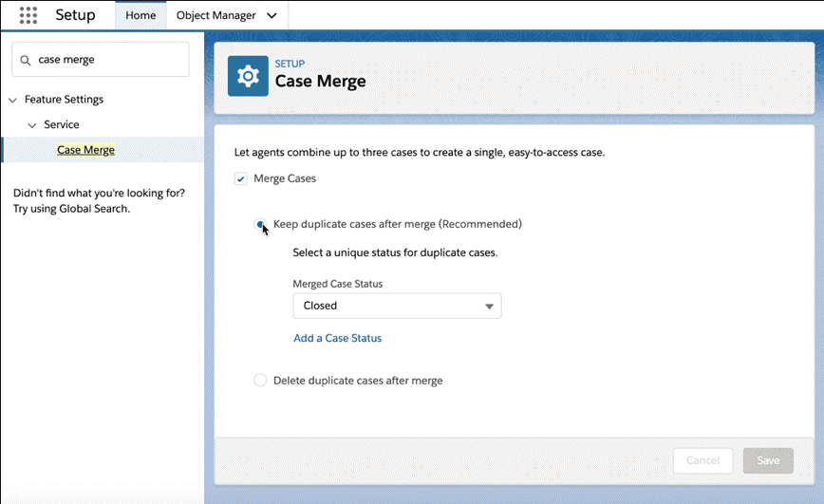824x504 pixels.
Task: Switch to the Home tab
Action: pos(140,15)
